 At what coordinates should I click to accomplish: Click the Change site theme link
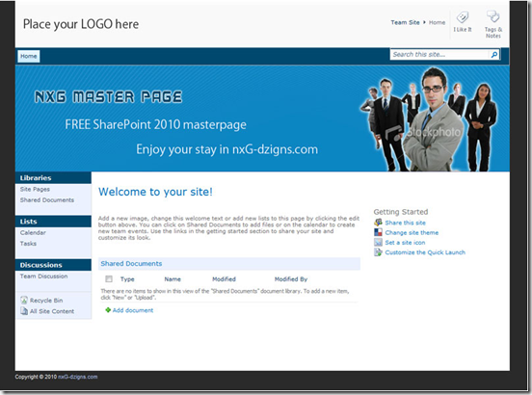pyautogui.click(x=412, y=232)
